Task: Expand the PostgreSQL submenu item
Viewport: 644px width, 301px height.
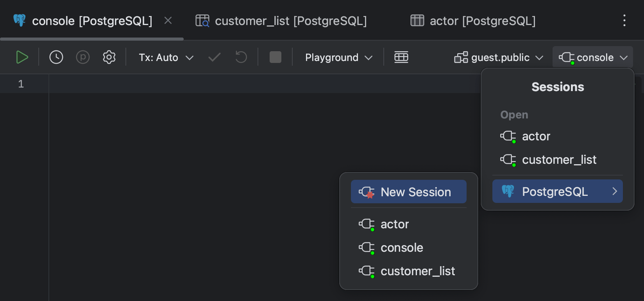Action: click(x=557, y=192)
